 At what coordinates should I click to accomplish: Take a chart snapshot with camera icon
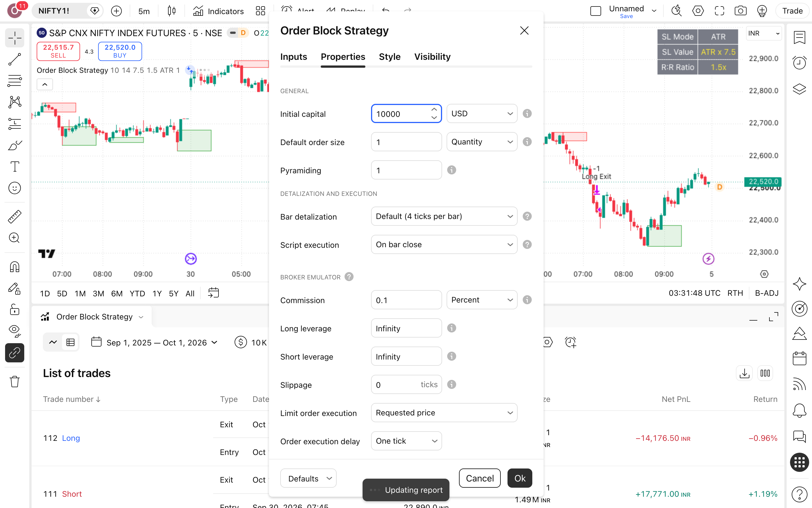[x=741, y=11]
